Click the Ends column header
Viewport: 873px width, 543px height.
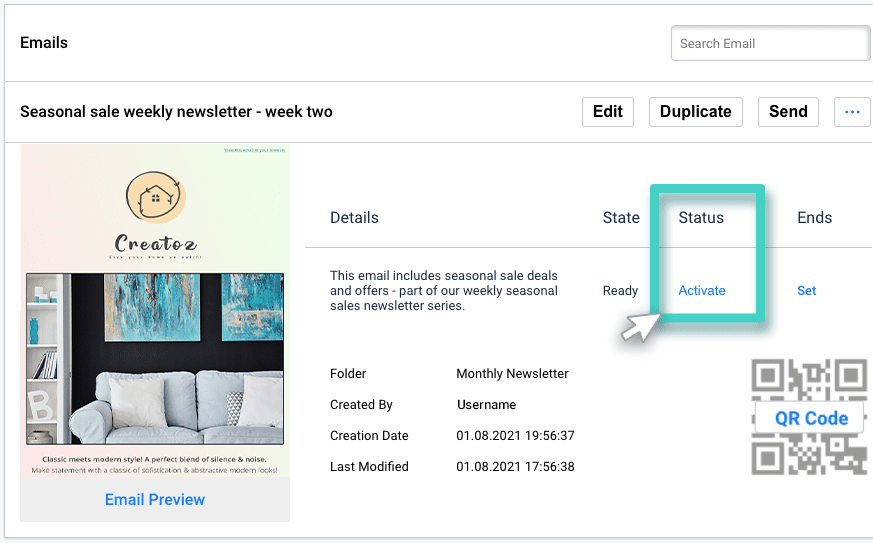coord(814,218)
